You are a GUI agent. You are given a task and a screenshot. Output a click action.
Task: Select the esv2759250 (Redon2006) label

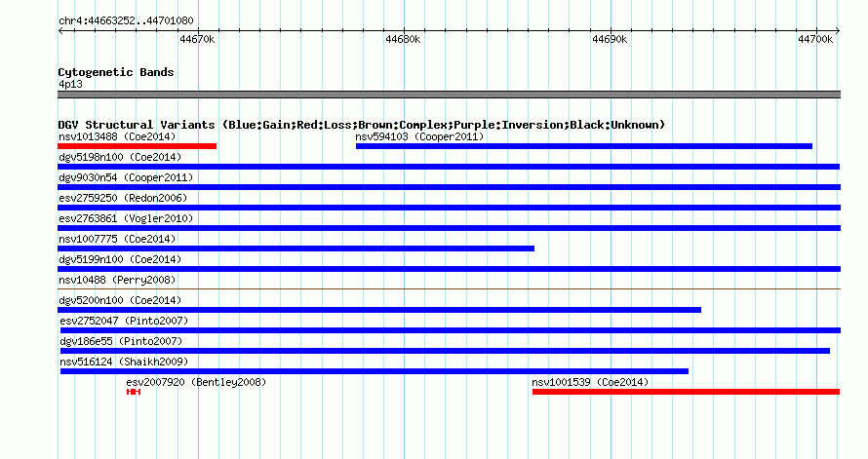pyautogui.click(x=123, y=198)
